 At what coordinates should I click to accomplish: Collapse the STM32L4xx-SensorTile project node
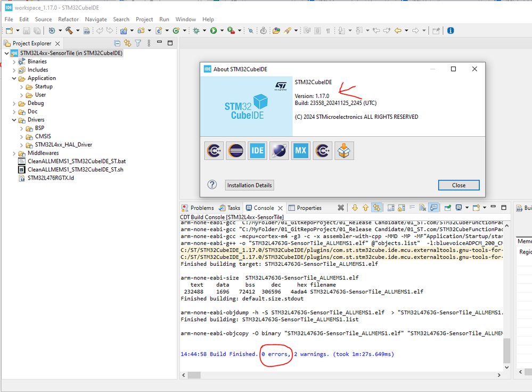[x=6, y=53]
